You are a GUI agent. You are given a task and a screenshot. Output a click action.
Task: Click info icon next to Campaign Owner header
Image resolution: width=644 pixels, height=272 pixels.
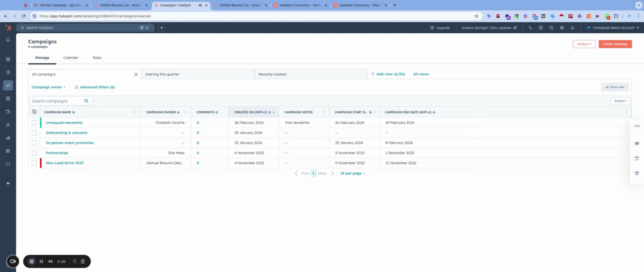[x=178, y=112]
